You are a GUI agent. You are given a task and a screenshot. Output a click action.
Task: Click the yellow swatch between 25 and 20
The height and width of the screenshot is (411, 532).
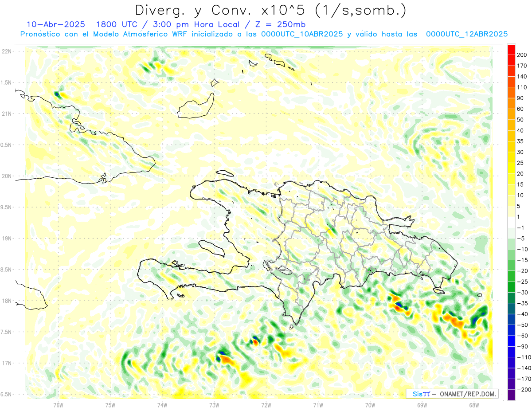tap(511, 168)
